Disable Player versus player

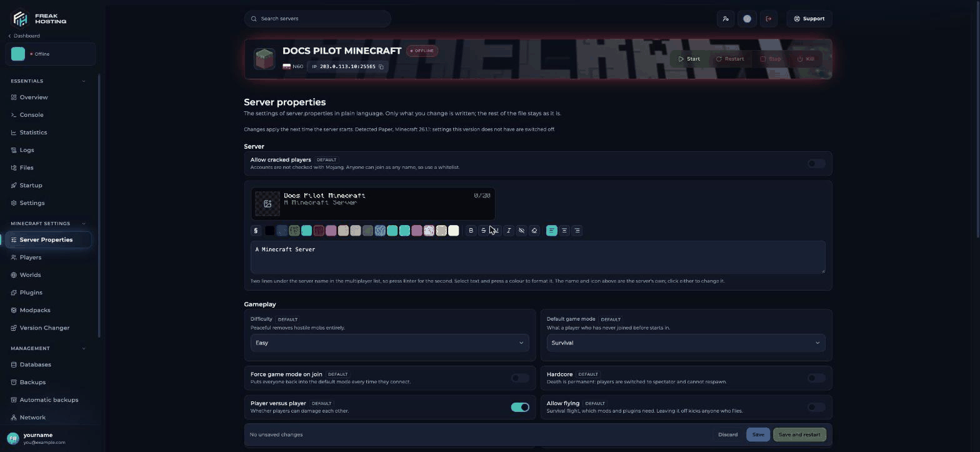[520, 407]
